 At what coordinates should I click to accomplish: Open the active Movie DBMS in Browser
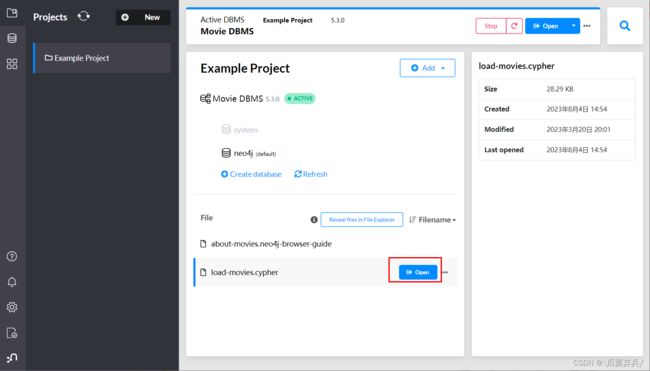[546, 26]
